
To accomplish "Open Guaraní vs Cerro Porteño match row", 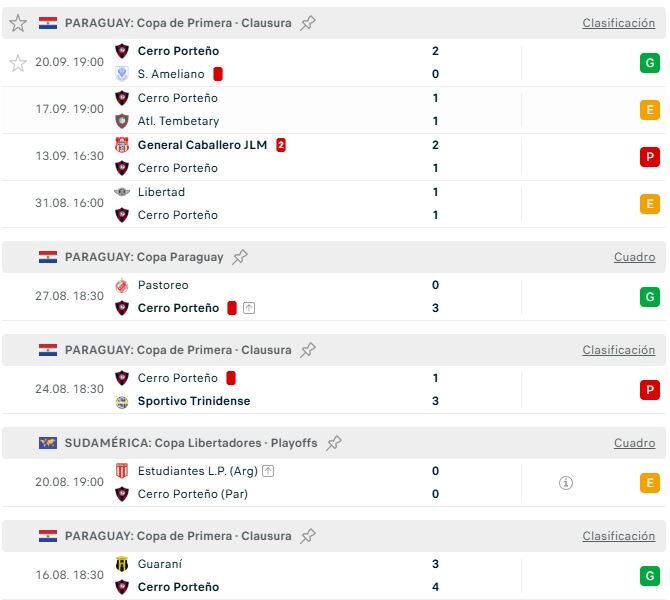I will (x=334, y=575).
